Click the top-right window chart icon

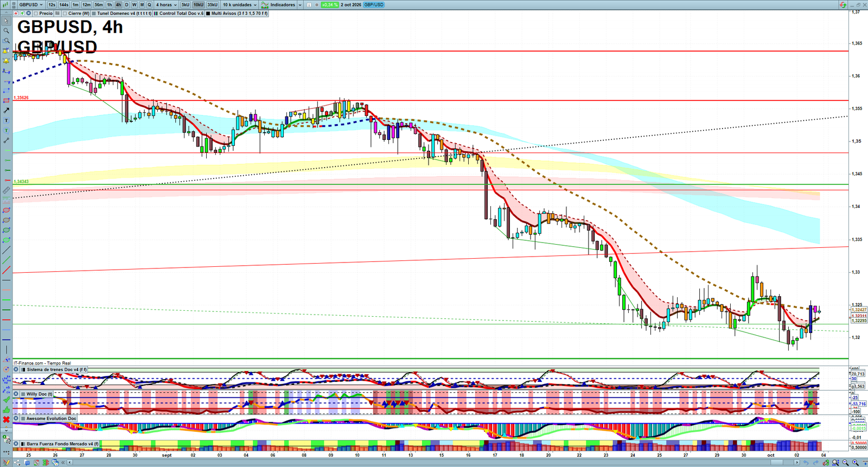(843, 4)
